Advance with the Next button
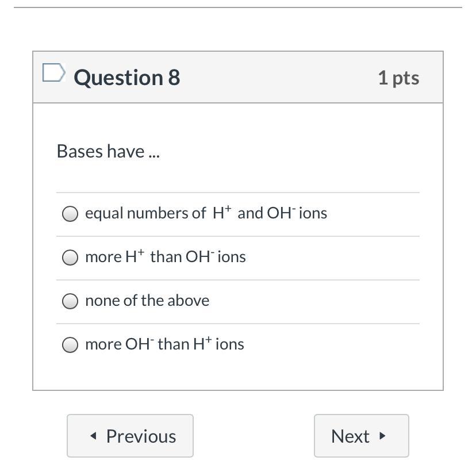 point(361,436)
